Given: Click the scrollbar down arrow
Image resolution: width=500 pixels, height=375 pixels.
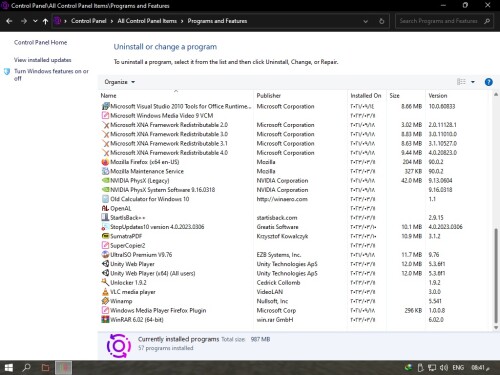Looking at the screenshot, I should pos(496,328).
